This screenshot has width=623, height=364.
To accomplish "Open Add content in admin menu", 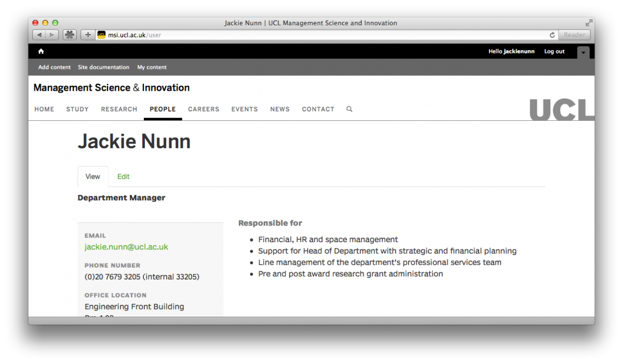I will pos(55,67).
